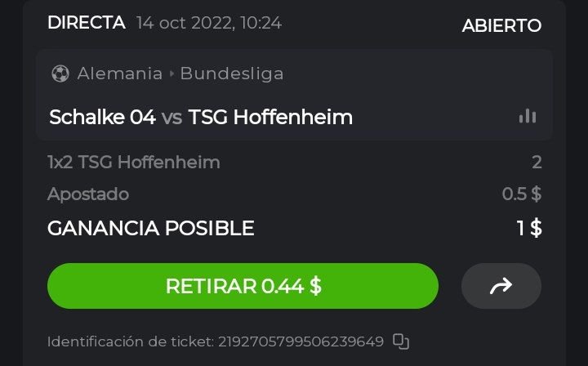
Task: Click the ABIERTO status label
Action: pos(501,25)
